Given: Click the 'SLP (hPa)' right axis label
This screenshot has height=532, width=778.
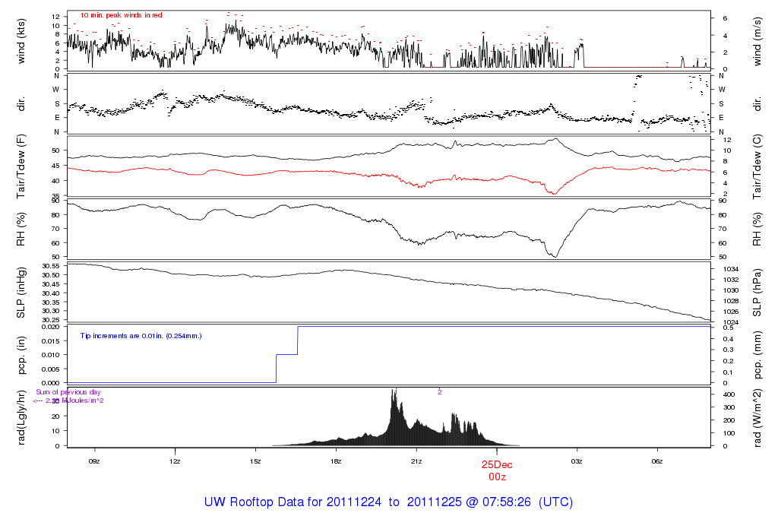Looking at the screenshot, I should coord(757,292).
